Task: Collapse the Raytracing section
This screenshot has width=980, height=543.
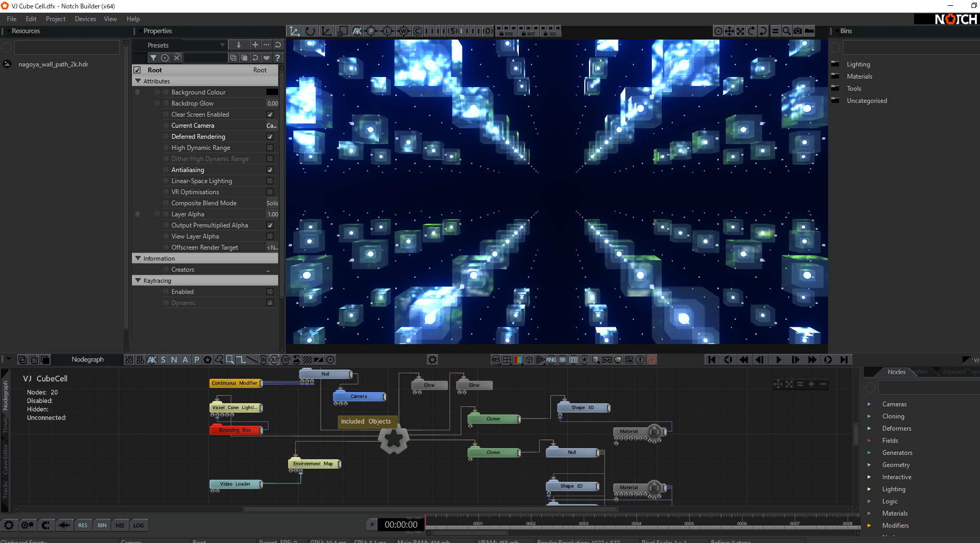Action: pos(138,281)
